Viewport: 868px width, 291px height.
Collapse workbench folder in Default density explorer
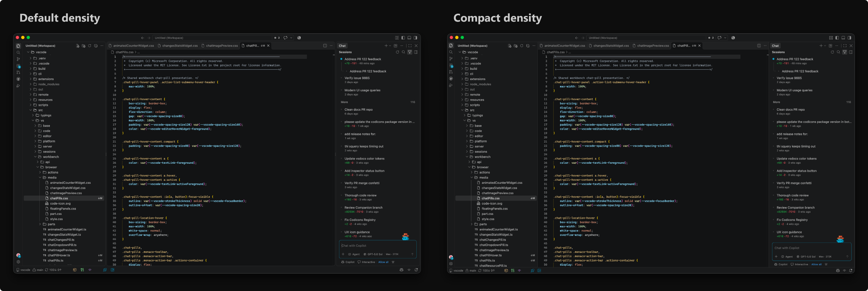tap(36, 157)
